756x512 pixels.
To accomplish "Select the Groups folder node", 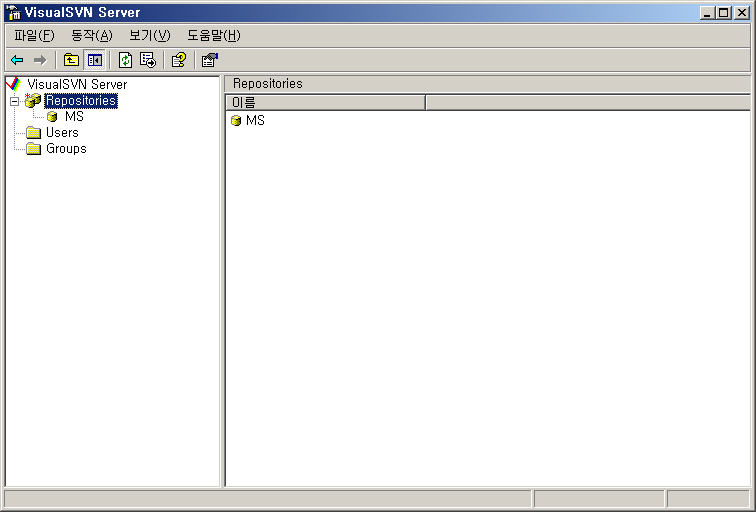I will pos(66,148).
